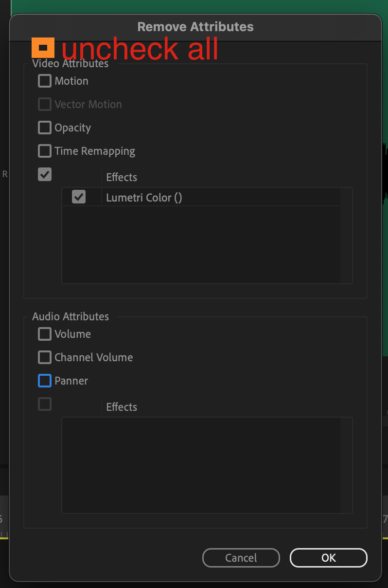Check the Motion attribute
This screenshot has width=388, height=588.
point(44,81)
